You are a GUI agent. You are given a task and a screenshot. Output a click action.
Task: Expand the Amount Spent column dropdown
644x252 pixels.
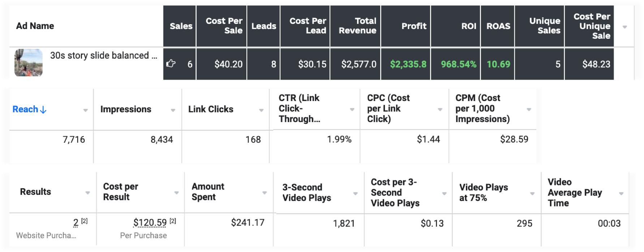265,193
